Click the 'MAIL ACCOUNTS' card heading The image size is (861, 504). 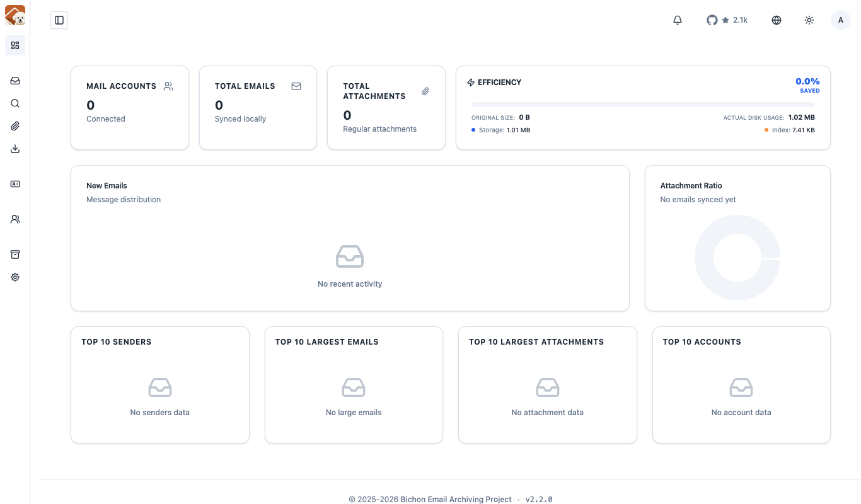coord(121,86)
